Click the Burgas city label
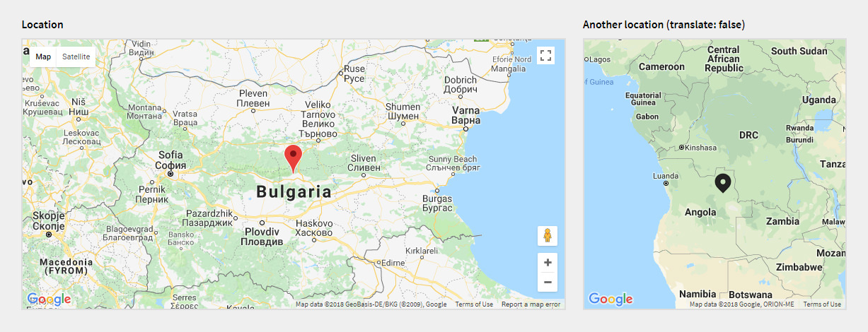The height and width of the screenshot is (332, 868). (x=436, y=204)
